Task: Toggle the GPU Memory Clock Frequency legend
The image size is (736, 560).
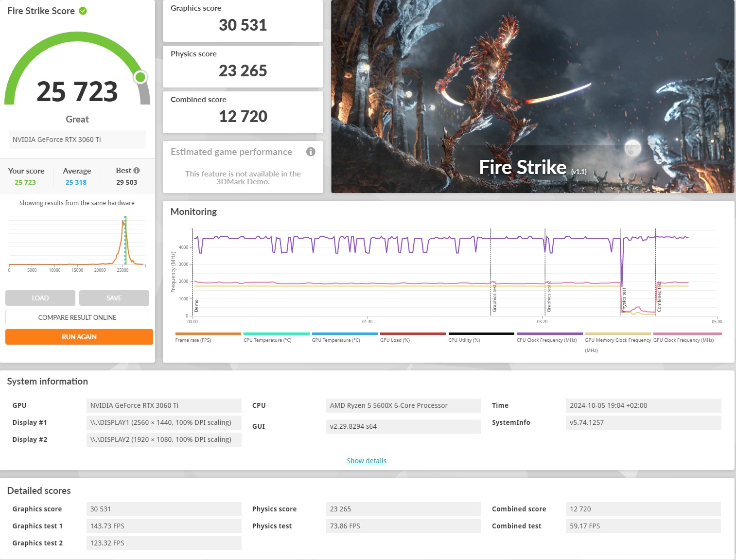Action: (x=618, y=343)
